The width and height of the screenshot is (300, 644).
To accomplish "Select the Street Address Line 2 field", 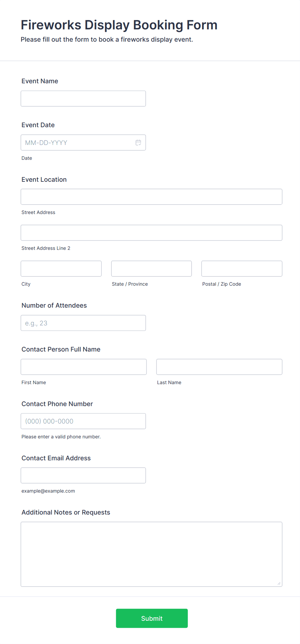I will coord(151,233).
